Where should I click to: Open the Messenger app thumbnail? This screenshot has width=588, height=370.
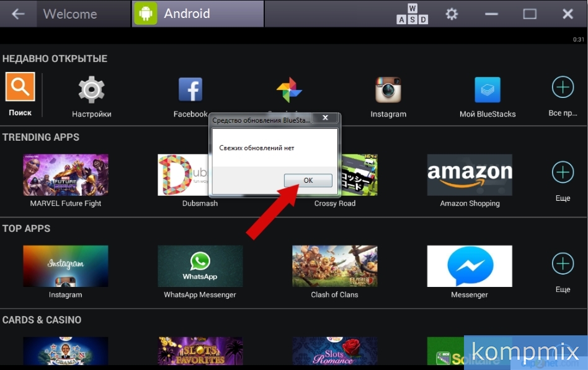(470, 266)
